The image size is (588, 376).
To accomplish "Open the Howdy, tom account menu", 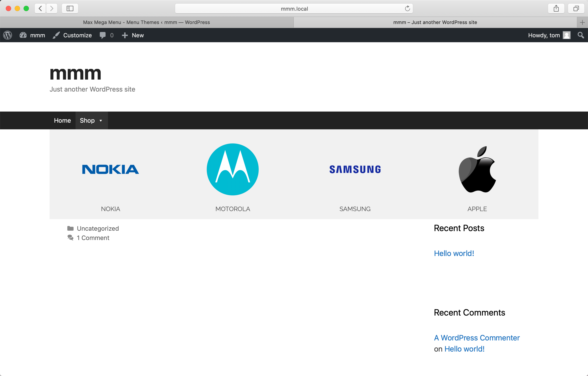I will point(549,35).
